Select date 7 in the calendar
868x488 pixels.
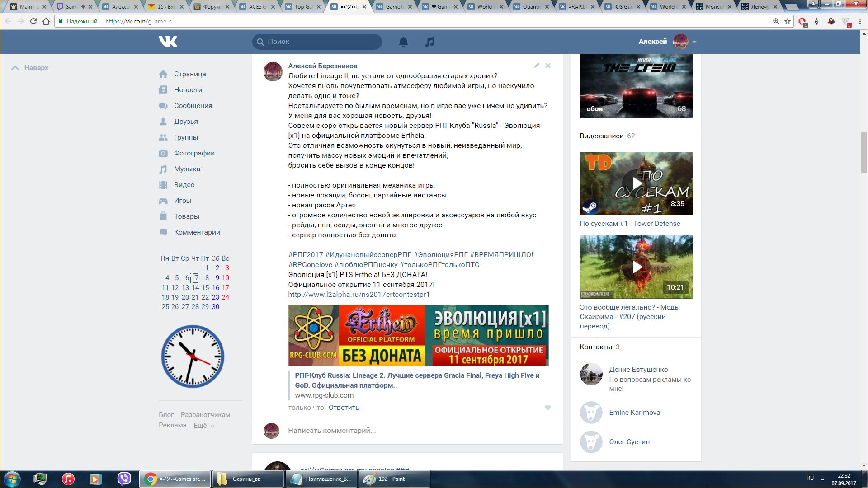pos(196,278)
